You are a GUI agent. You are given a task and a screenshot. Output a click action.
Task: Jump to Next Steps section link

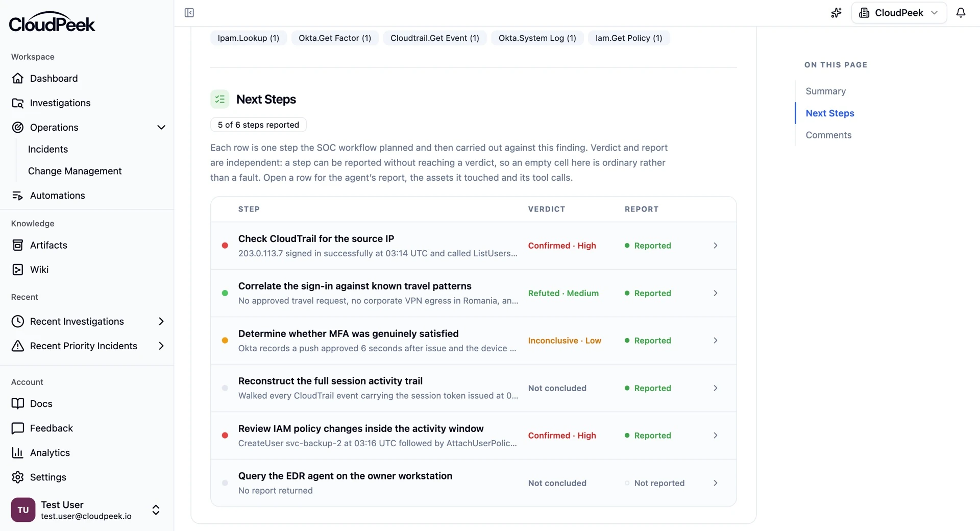(x=830, y=113)
